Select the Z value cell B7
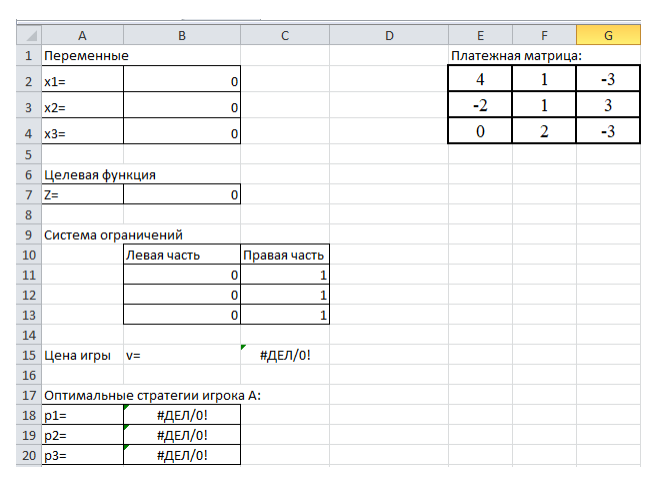Viewport: 662px width, 482px height. click(x=182, y=195)
